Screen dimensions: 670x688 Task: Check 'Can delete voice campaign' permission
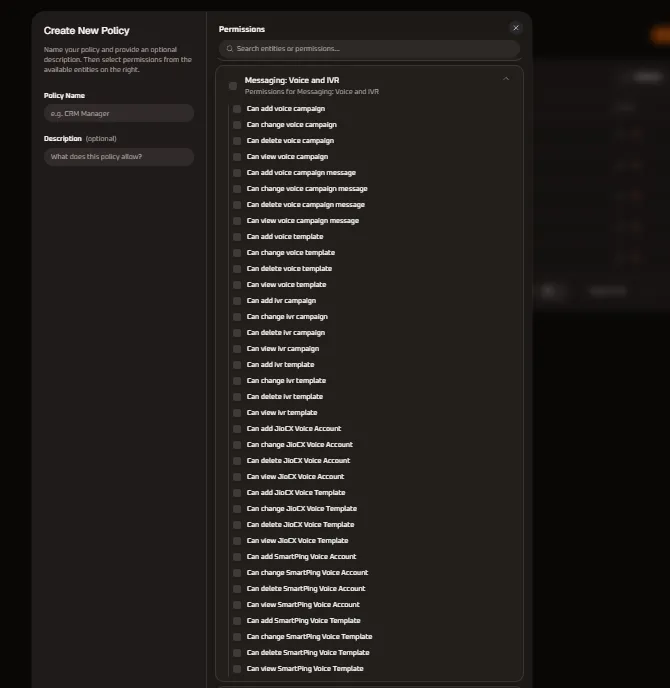tap(237, 141)
